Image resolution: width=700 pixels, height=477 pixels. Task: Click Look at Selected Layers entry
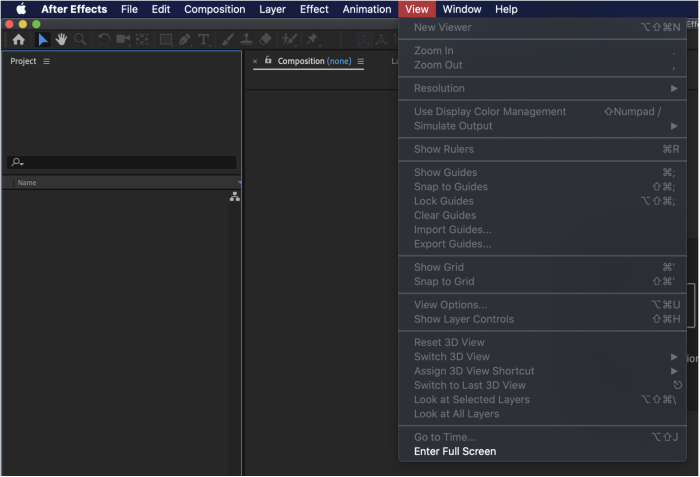pyautogui.click(x=542, y=399)
